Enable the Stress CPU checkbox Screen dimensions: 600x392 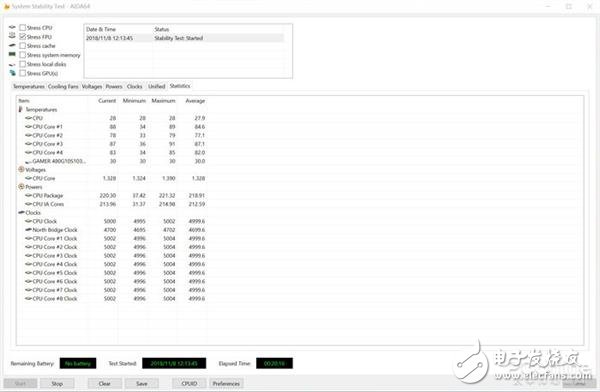point(23,28)
